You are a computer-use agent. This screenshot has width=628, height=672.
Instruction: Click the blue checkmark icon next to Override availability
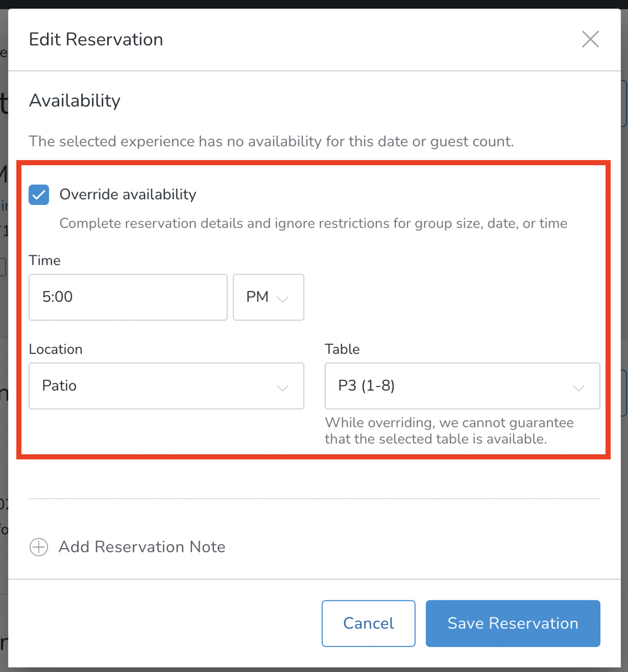click(x=38, y=195)
